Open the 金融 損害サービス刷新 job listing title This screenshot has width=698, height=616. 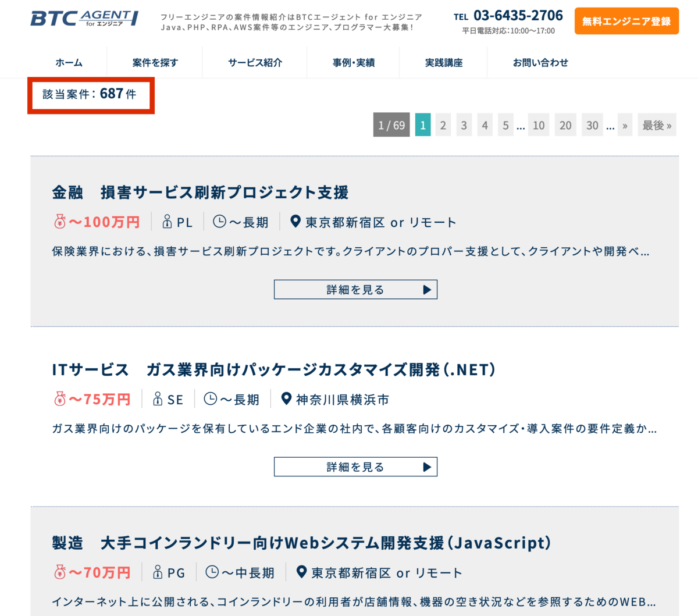pos(200,193)
